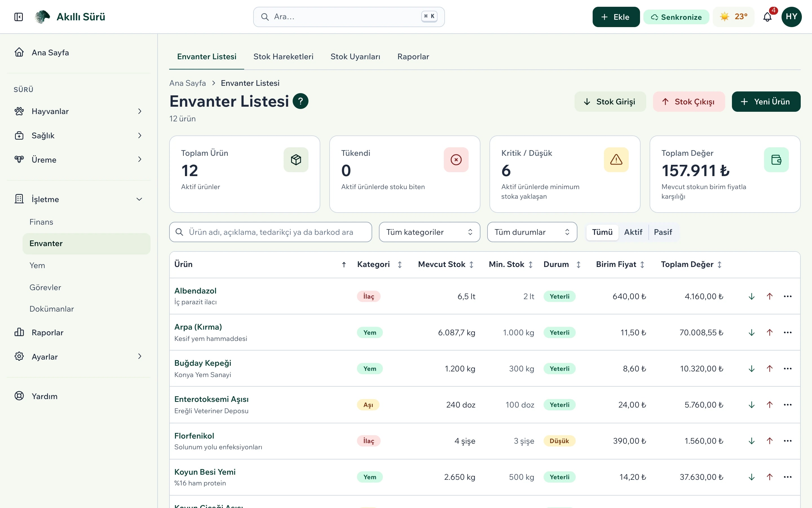This screenshot has width=812, height=508.
Task: Stock-out up arrow for Arpa (Kırma)
Action: click(770, 333)
